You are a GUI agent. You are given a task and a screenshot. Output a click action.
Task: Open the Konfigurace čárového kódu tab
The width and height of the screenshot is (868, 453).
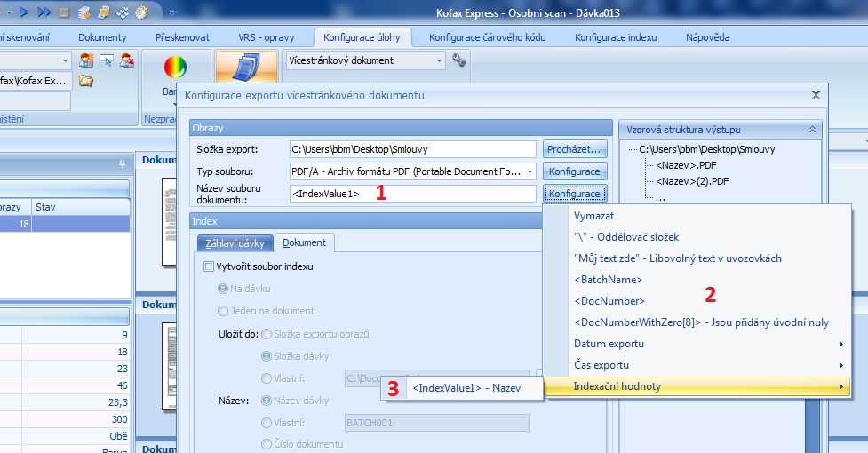(487, 37)
